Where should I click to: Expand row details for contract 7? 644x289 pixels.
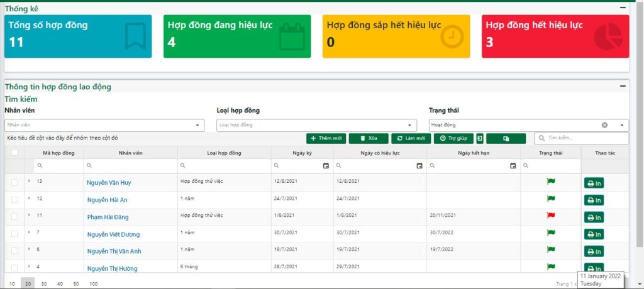[x=29, y=232]
